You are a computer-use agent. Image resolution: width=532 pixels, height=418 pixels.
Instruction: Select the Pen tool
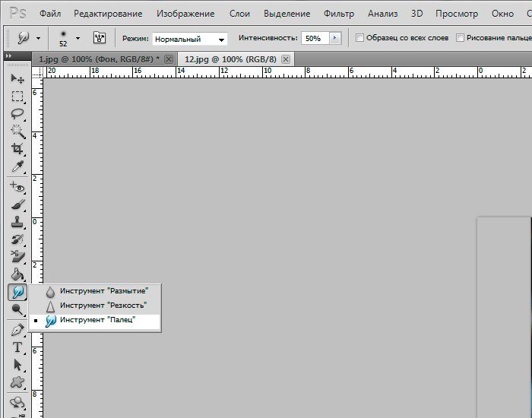coord(17,331)
